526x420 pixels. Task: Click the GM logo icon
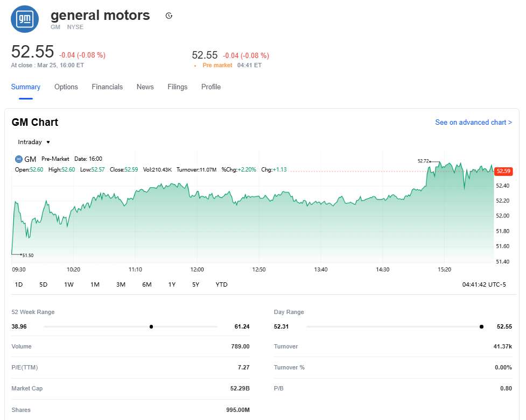click(25, 19)
